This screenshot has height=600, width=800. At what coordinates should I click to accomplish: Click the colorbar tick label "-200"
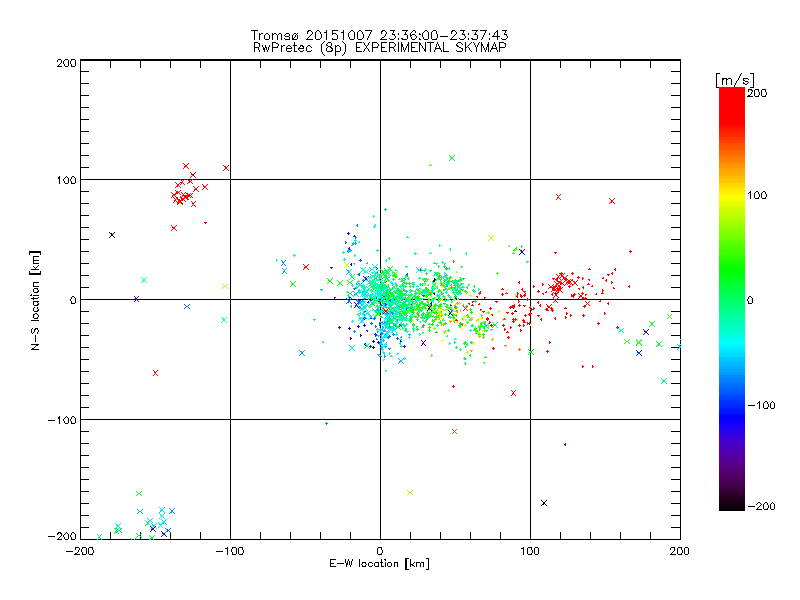761,506
